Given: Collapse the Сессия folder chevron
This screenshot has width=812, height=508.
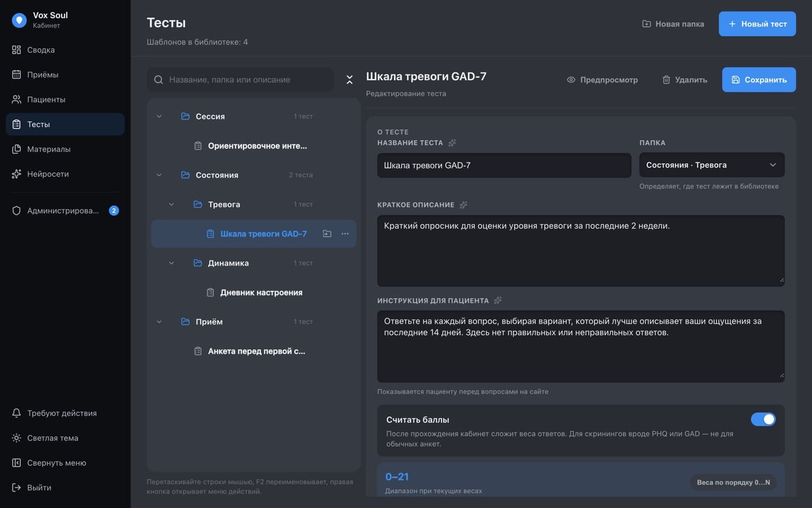Looking at the screenshot, I should (x=159, y=116).
